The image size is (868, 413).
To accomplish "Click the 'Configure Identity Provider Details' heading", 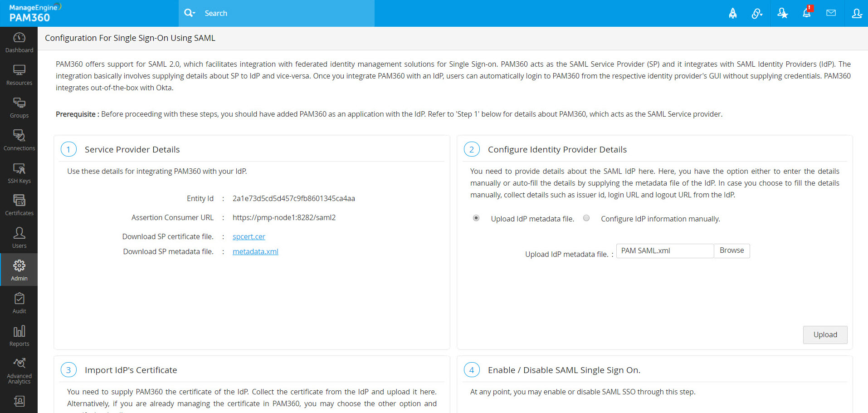I will tap(557, 150).
